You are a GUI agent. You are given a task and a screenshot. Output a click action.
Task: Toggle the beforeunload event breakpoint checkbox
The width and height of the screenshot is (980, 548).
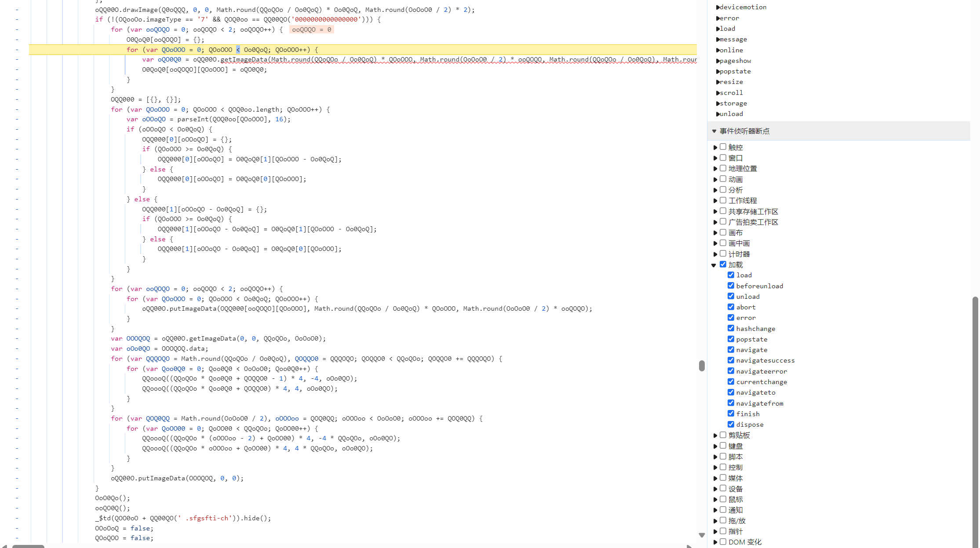click(730, 285)
